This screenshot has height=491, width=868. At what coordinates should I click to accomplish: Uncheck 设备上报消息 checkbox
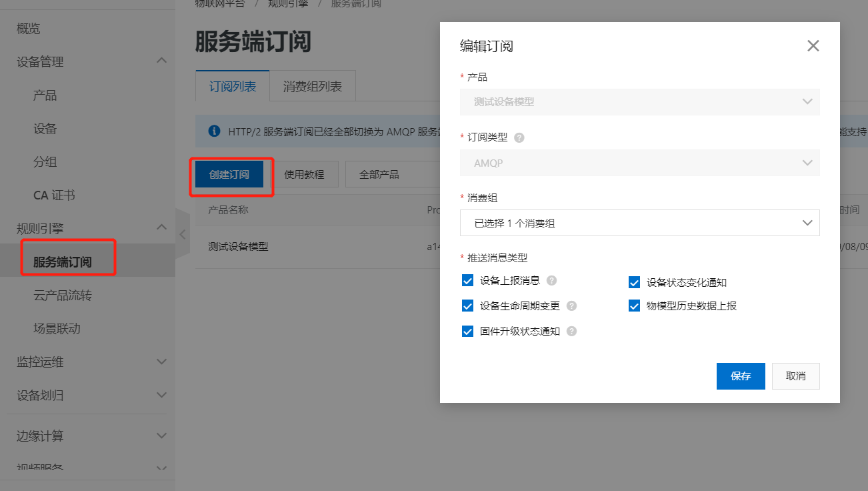(x=467, y=280)
